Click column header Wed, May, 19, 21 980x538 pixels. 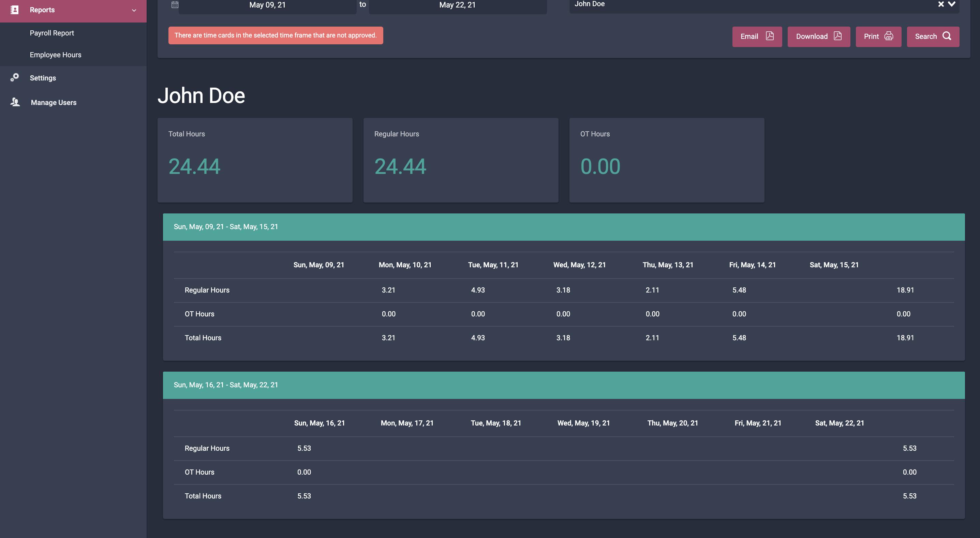coord(583,423)
